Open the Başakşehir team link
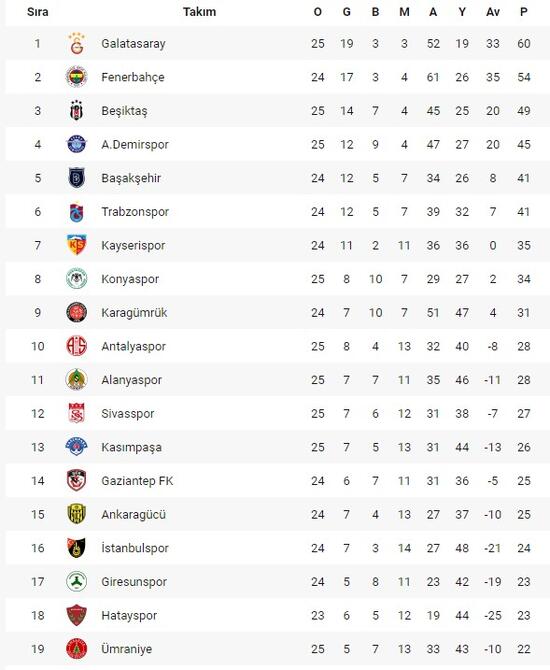550x670 pixels. [x=131, y=178]
